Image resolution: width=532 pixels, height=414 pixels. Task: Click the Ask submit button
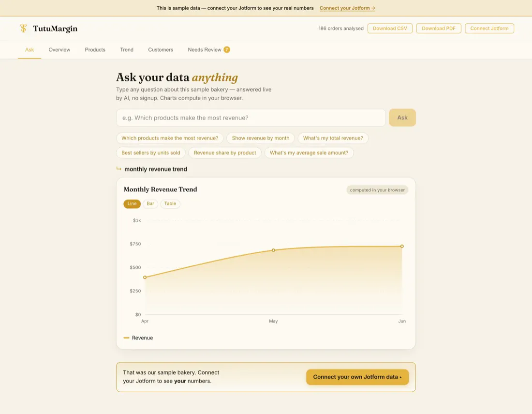point(402,118)
